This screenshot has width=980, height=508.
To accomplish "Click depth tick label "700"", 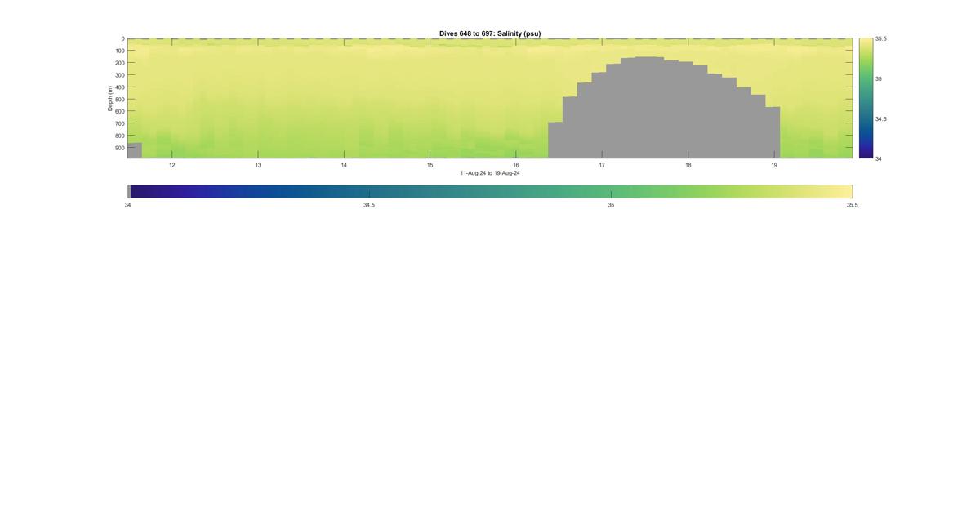I will [x=120, y=123].
